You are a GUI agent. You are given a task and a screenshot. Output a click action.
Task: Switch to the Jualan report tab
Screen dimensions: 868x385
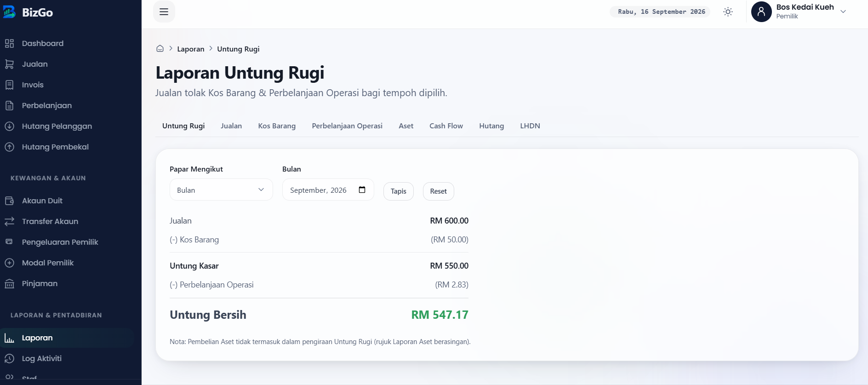[231, 126]
